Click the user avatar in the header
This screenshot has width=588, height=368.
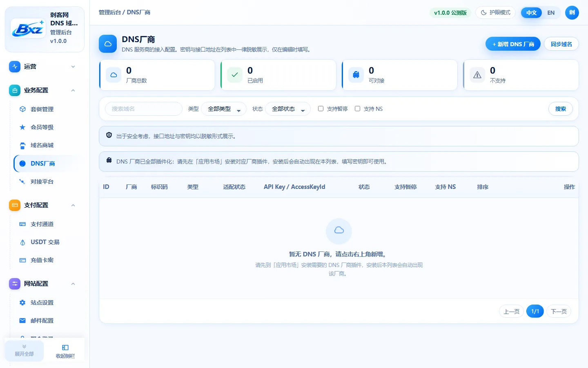click(572, 13)
